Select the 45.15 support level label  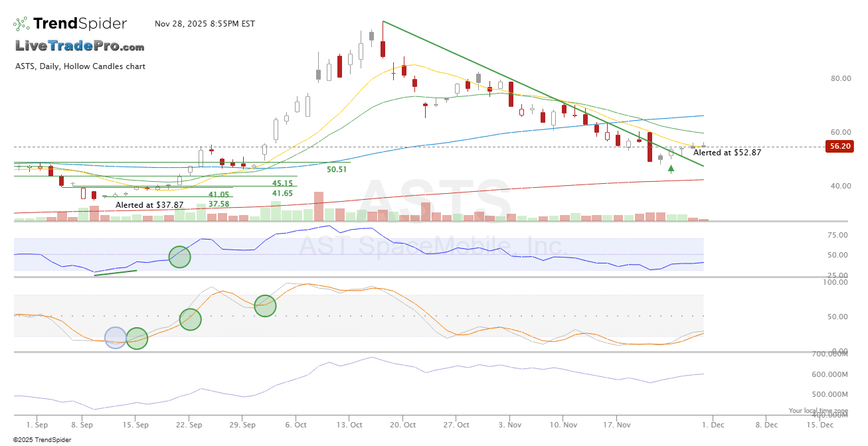click(282, 183)
